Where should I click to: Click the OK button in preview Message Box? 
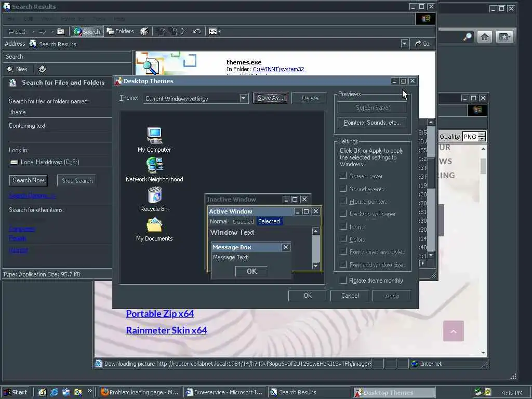(x=251, y=271)
